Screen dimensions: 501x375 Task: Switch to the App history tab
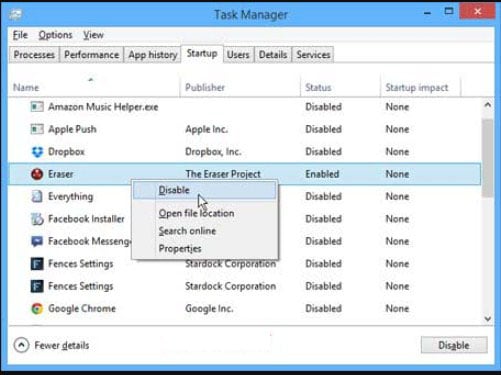(153, 55)
